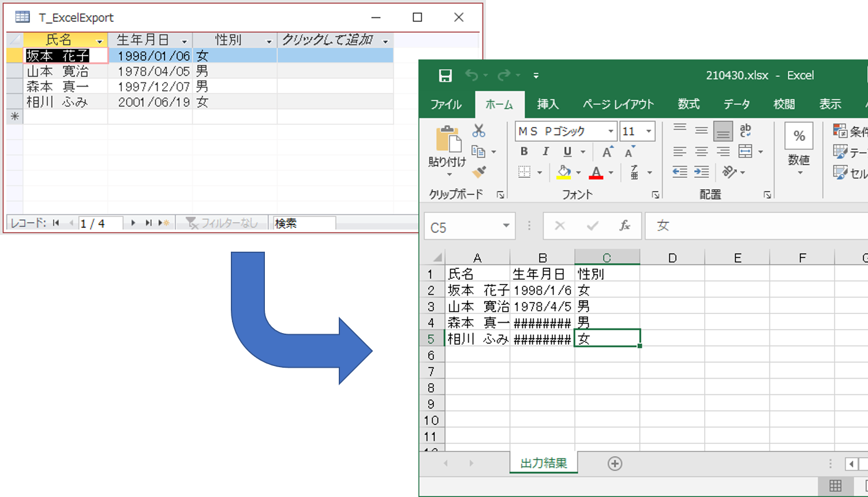
Task: Open the MS Pゴシック font name dropdown
Action: (611, 132)
